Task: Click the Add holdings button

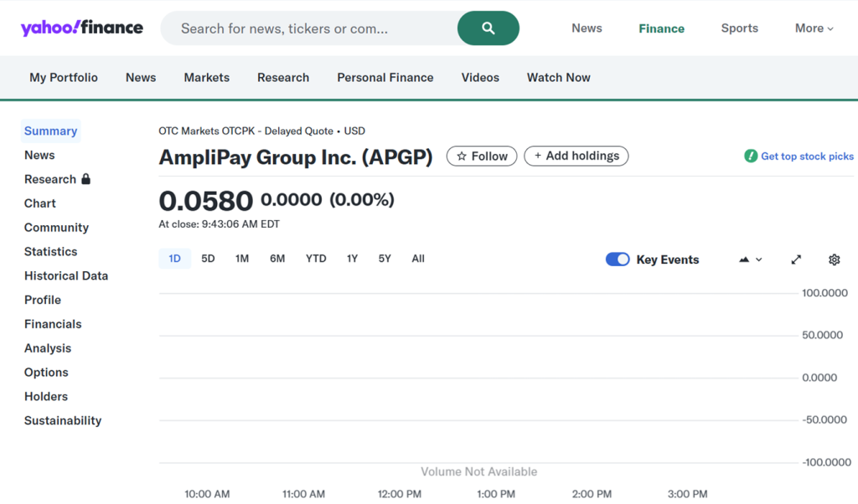Action: tap(576, 156)
